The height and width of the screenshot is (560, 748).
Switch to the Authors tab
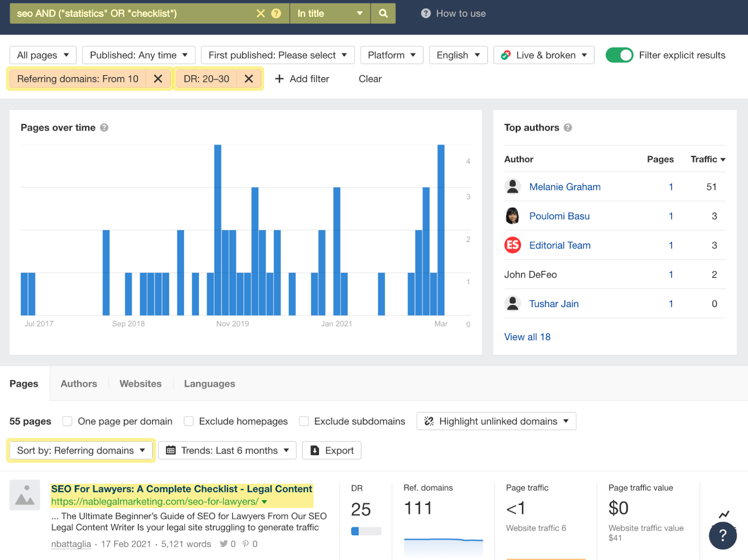[79, 383]
